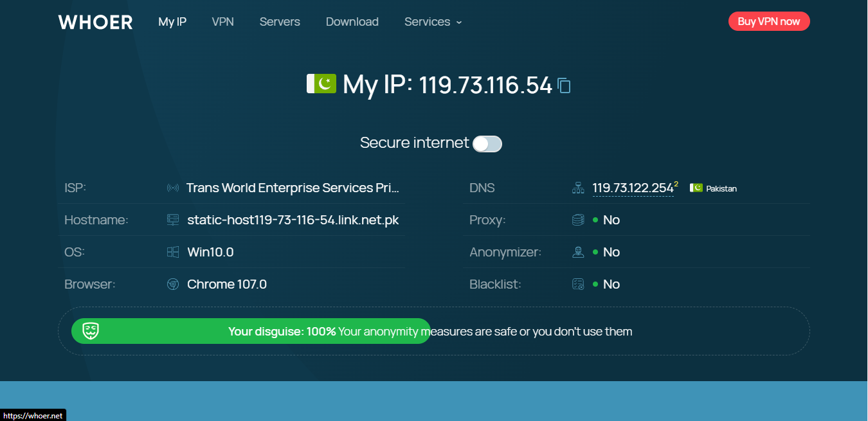Open the My IP tab
Screen dimensions: 868x421
172,22
